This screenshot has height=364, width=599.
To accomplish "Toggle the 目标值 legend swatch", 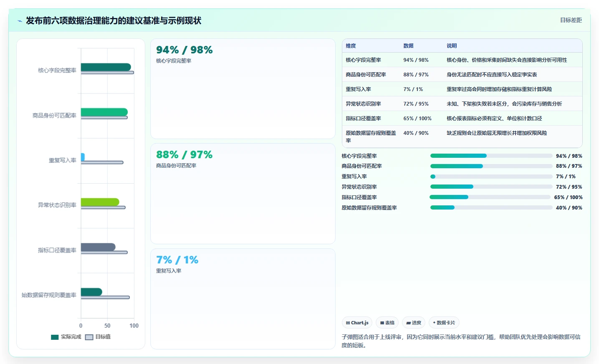I will [x=89, y=337].
